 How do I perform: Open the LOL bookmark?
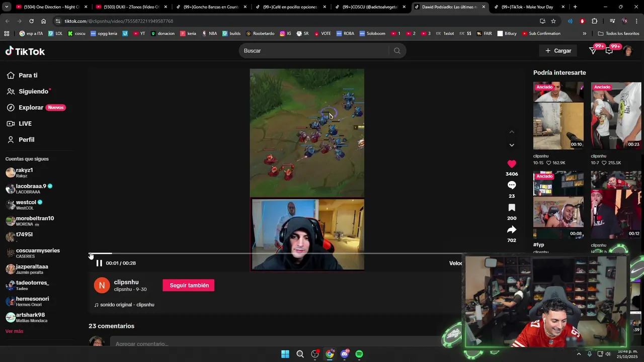coord(55,34)
